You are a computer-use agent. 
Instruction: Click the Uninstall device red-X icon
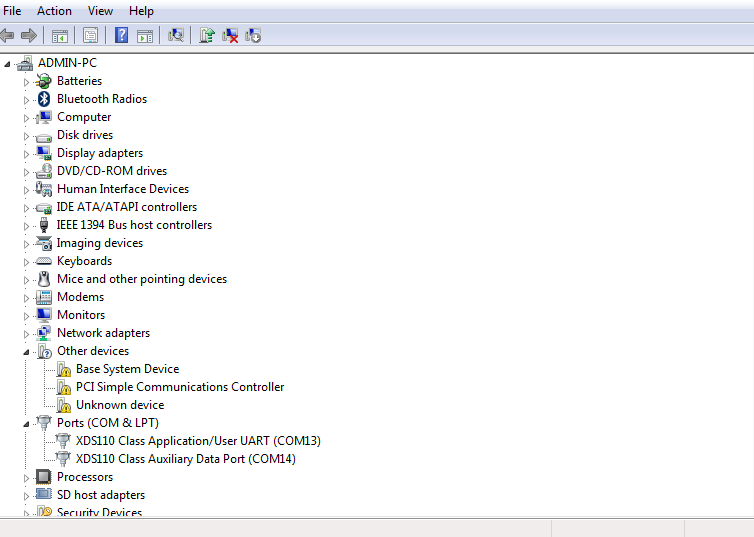230,36
